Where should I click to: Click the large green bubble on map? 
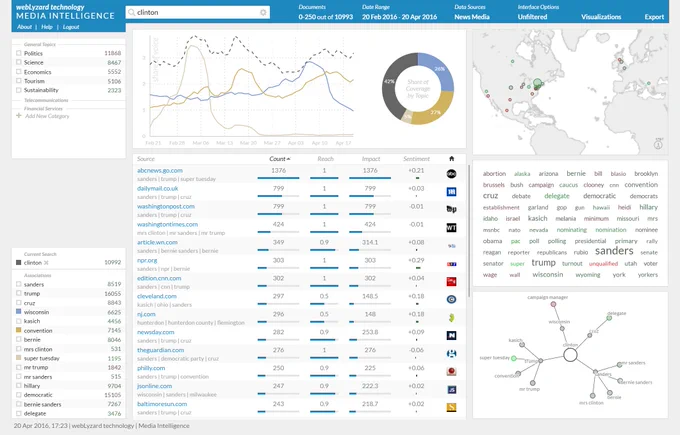coord(537,82)
